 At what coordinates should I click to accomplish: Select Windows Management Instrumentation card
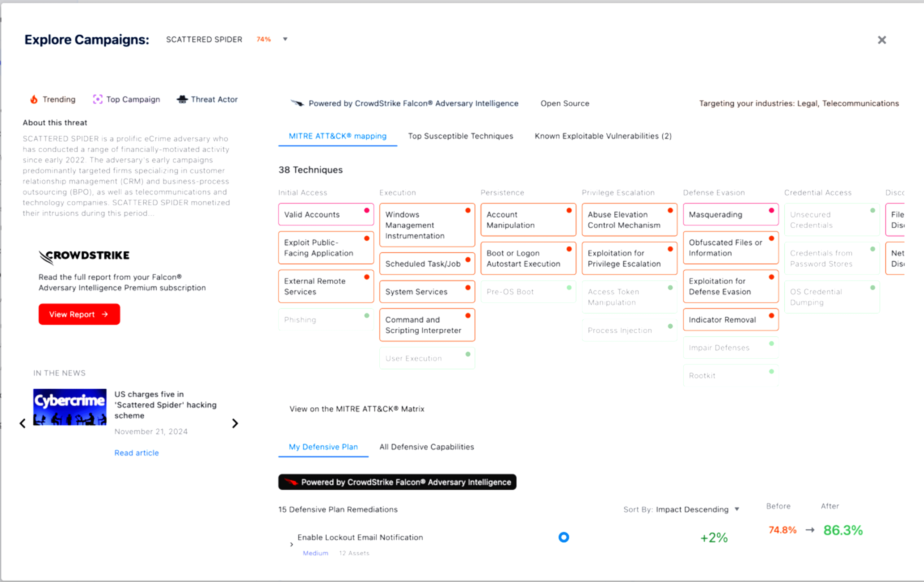[427, 225]
